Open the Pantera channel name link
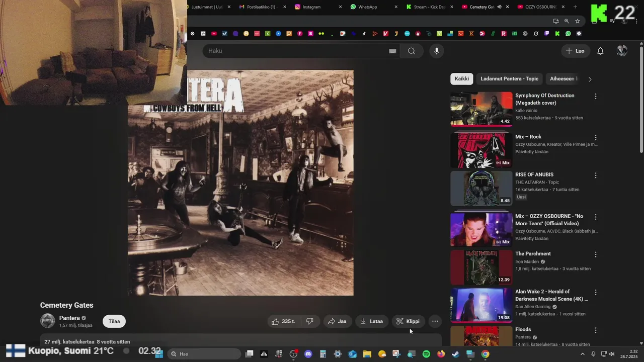The image size is (644, 362). pos(69,318)
